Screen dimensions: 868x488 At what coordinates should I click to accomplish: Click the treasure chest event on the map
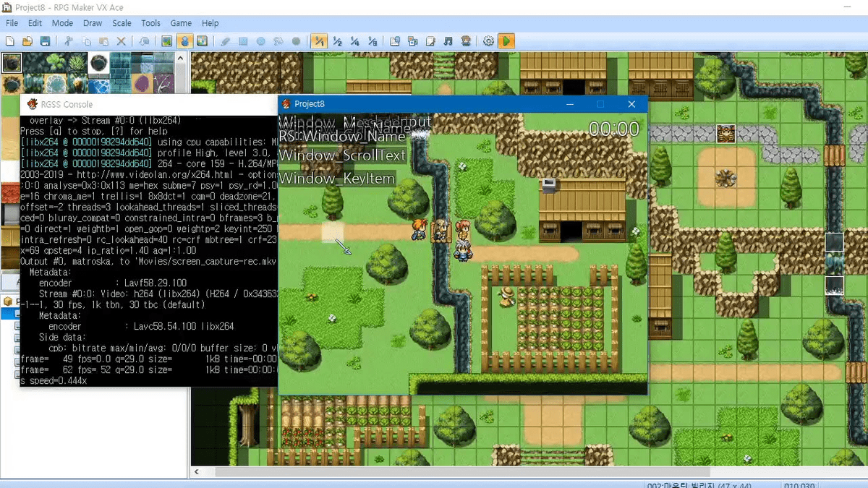726,133
